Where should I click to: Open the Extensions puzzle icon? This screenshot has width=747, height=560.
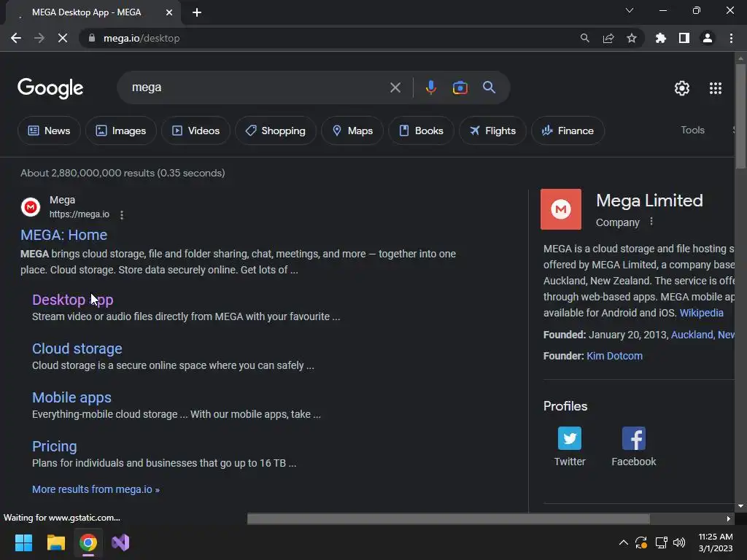pos(661,38)
